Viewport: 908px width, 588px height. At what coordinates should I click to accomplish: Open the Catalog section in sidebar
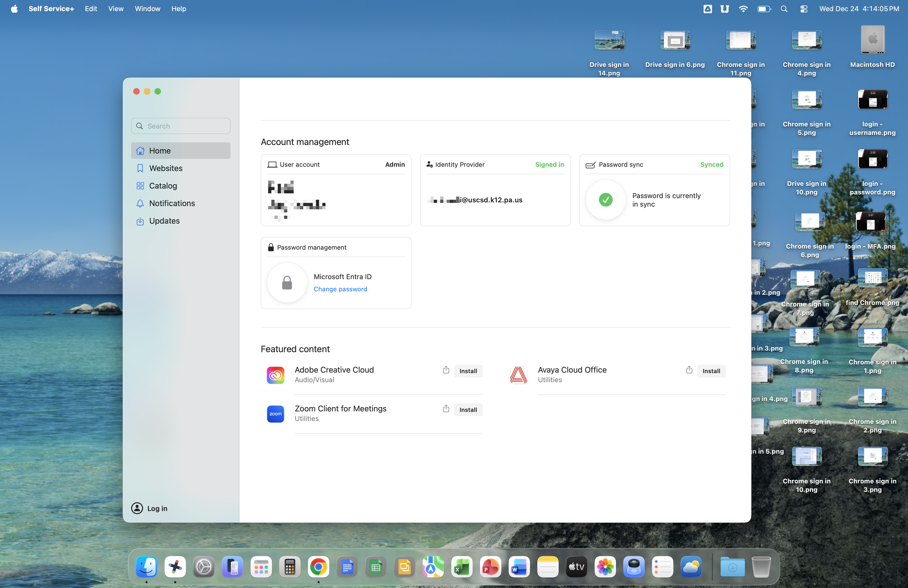163,186
